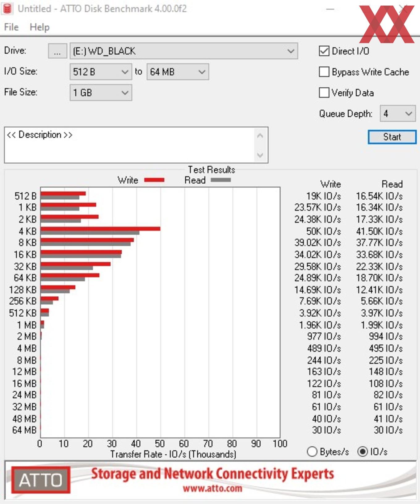The width and height of the screenshot is (420, 504).
Task: Click inside the Description text box
Action: (x=130, y=145)
